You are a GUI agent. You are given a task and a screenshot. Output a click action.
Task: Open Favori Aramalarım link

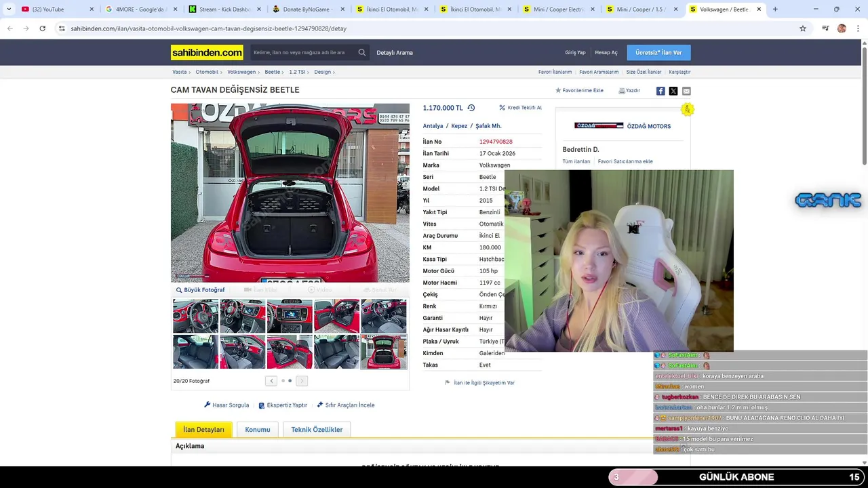pyautogui.click(x=599, y=72)
